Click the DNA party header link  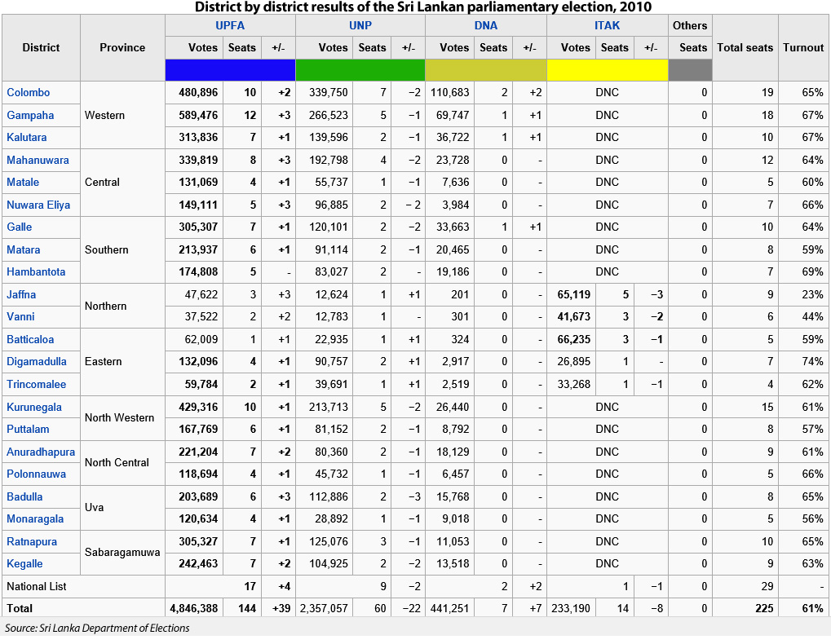point(486,25)
